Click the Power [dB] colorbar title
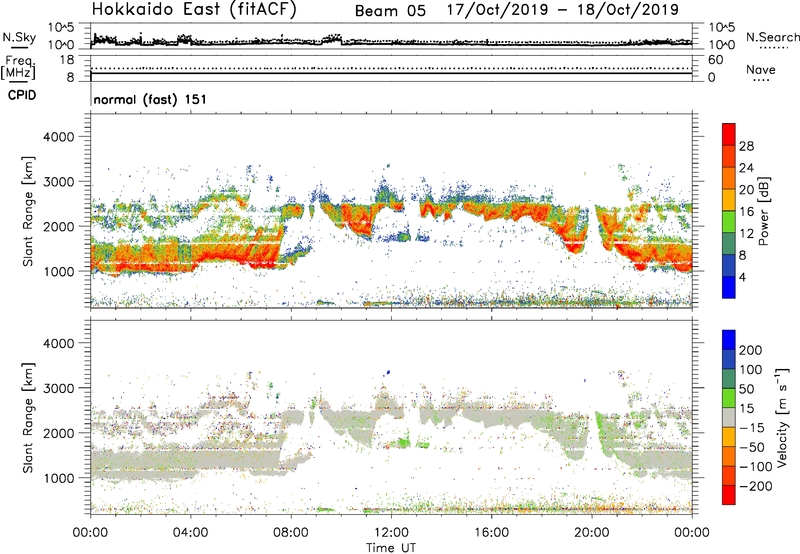The height and width of the screenshot is (554, 800). (x=763, y=211)
